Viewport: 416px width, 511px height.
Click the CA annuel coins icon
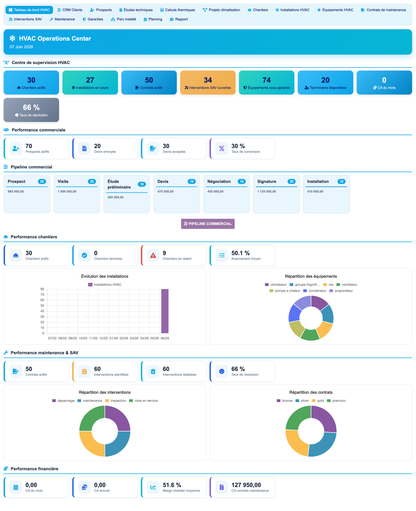[x=84, y=487]
